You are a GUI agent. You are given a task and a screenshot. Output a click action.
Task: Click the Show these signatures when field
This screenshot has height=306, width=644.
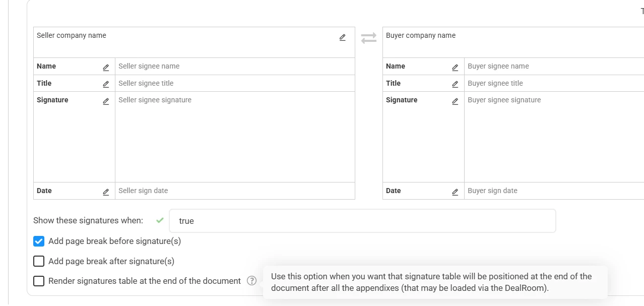(x=362, y=221)
